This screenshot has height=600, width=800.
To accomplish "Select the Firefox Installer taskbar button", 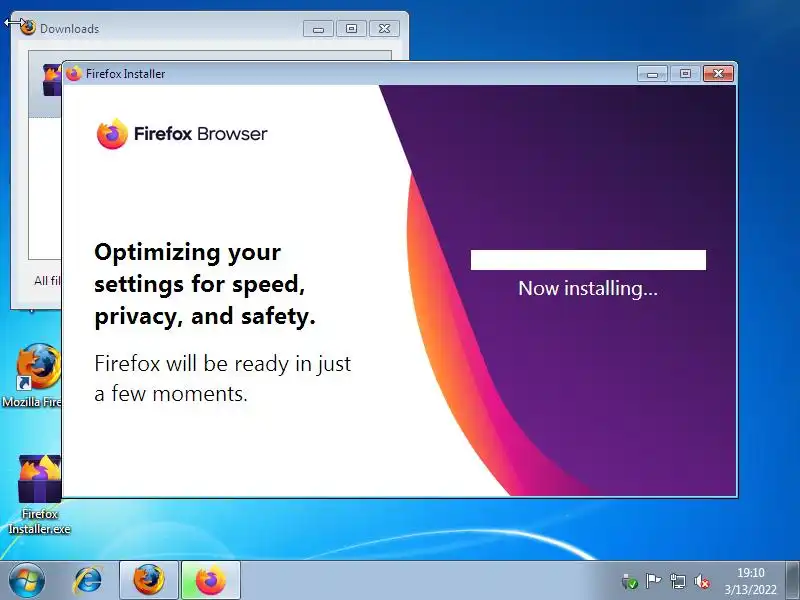I will click(211, 581).
